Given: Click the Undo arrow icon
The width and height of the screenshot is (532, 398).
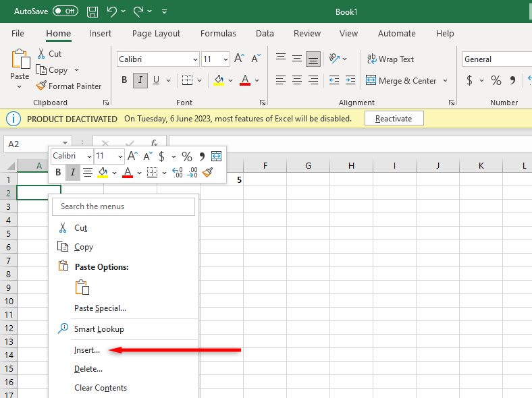Looking at the screenshot, I should tap(112, 12).
